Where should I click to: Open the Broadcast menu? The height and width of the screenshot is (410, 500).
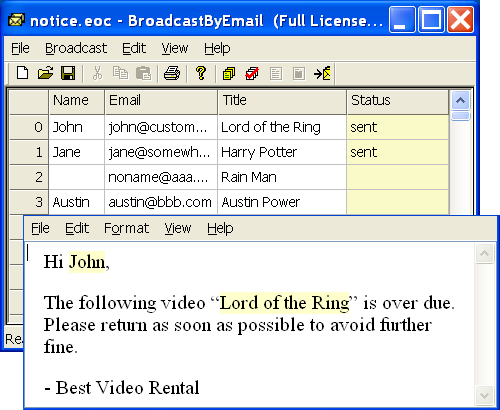click(x=76, y=49)
